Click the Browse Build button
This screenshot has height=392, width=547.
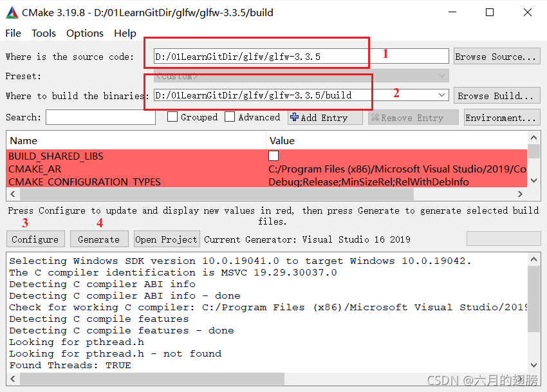tap(497, 95)
